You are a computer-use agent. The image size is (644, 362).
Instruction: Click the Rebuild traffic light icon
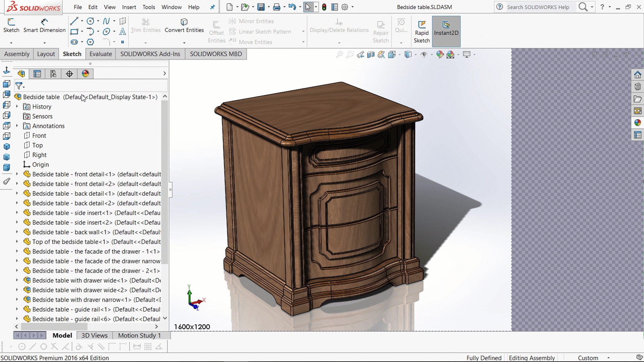(x=324, y=7)
